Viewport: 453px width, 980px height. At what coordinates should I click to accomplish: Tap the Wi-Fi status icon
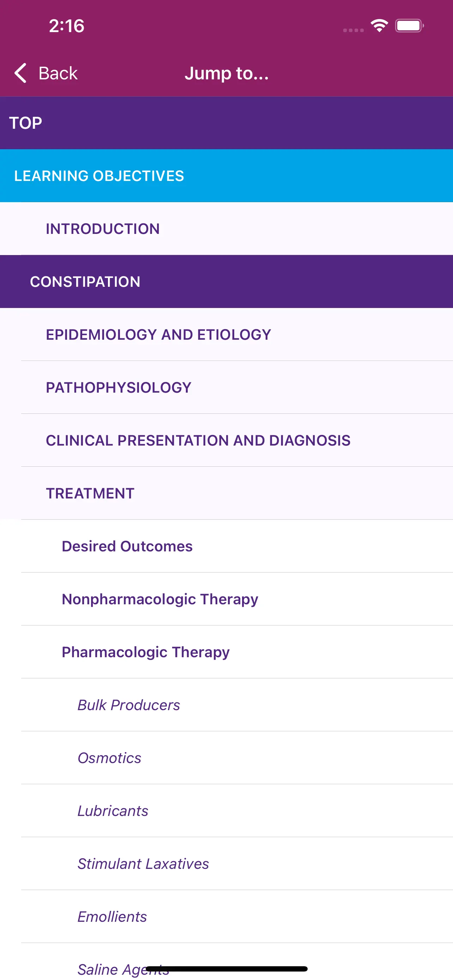tap(379, 26)
